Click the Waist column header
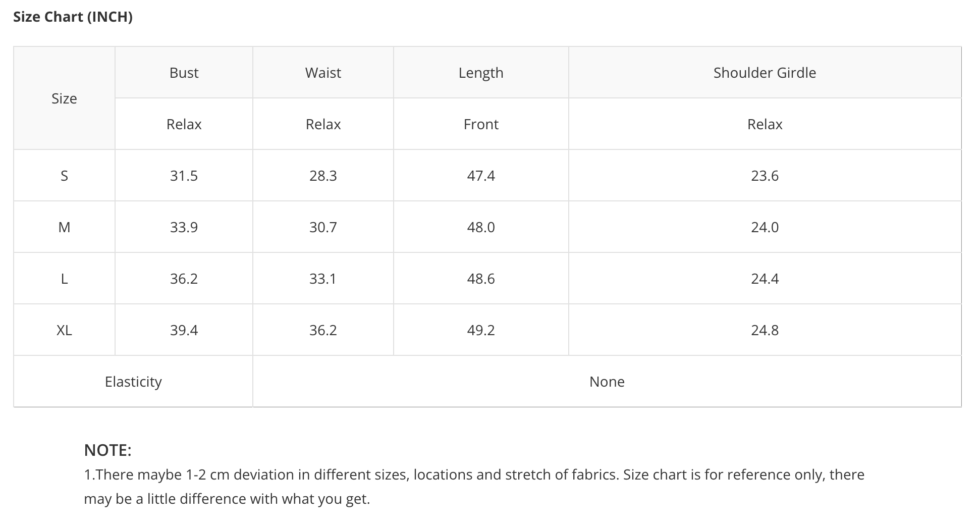This screenshot has height=528, width=980. pos(323,73)
